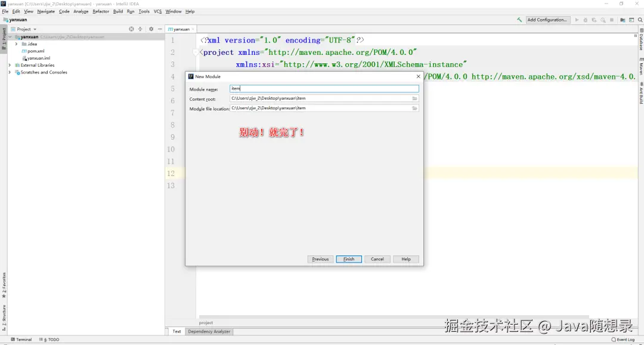Click the project breadcrumb at the editor bottom
644x345 pixels.
(206, 323)
